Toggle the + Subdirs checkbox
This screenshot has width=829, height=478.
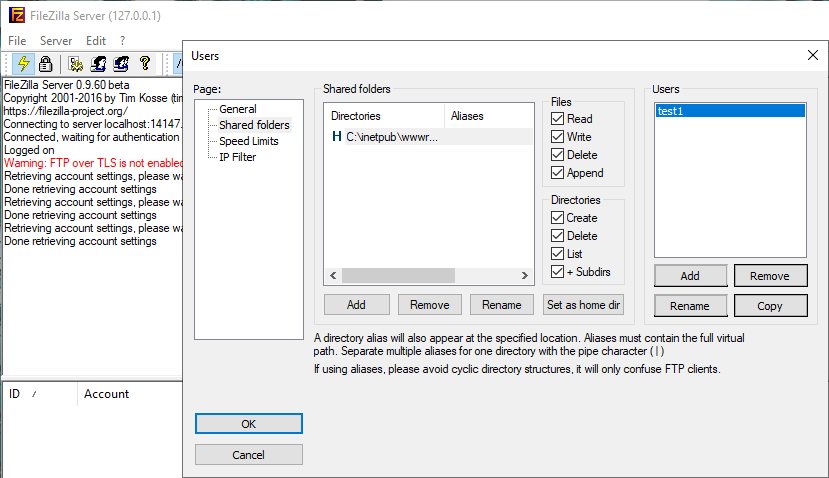[x=557, y=271]
